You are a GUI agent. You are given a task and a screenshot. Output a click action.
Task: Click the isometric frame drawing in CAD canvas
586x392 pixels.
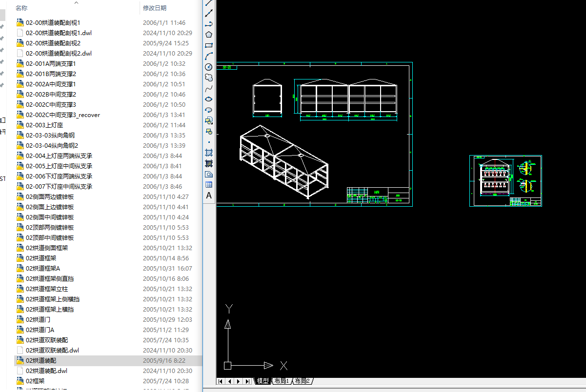tap(284, 162)
